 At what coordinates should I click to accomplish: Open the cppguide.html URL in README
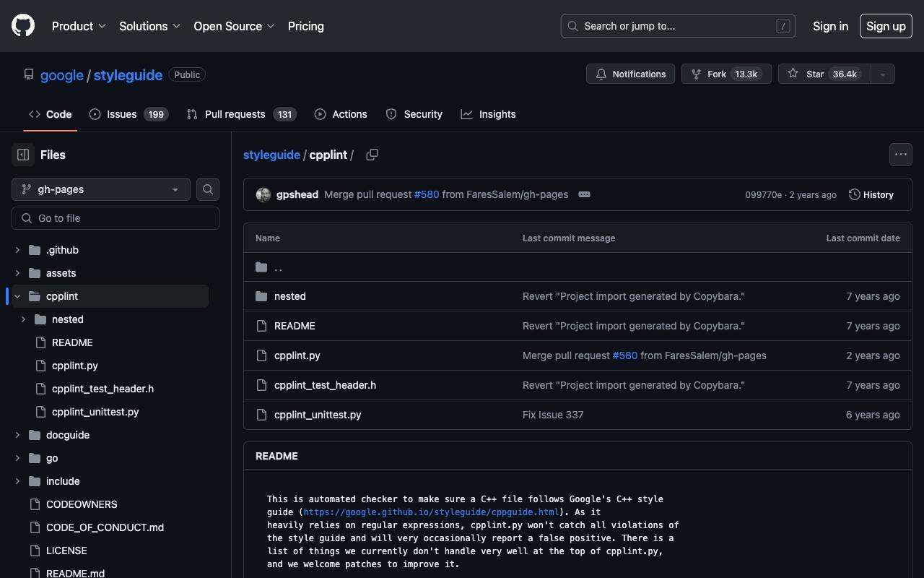(432, 512)
